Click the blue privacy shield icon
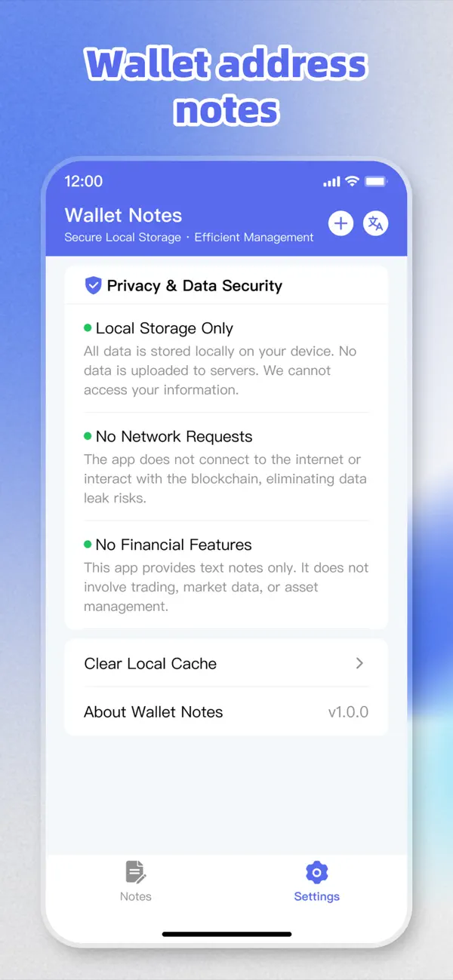 [x=93, y=285]
